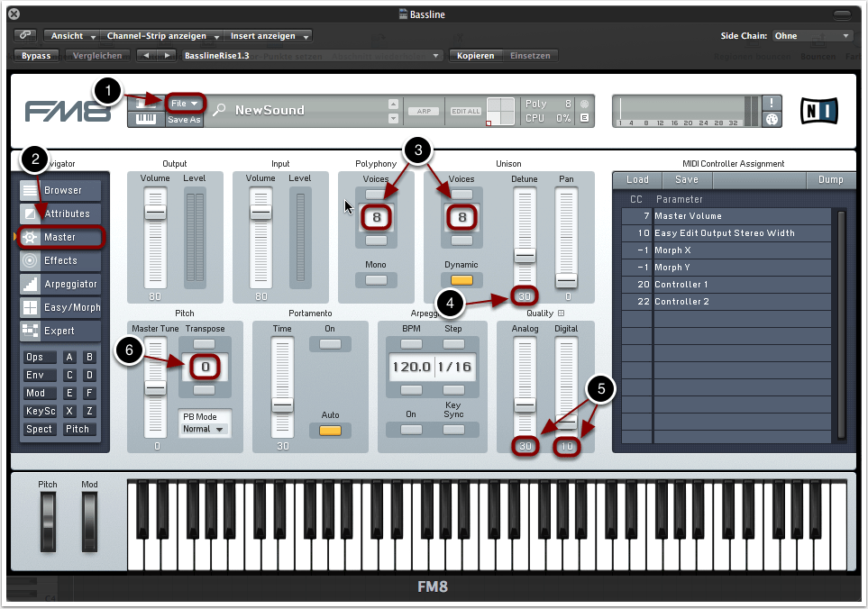The width and height of the screenshot is (868, 609).
Task: Click the Unison Detune slider handle
Action: [x=525, y=256]
